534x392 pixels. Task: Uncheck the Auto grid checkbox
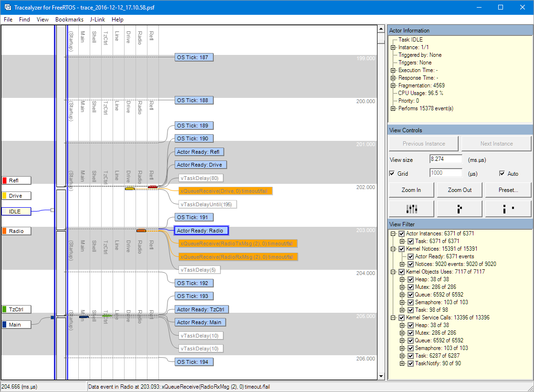(503, 173)
